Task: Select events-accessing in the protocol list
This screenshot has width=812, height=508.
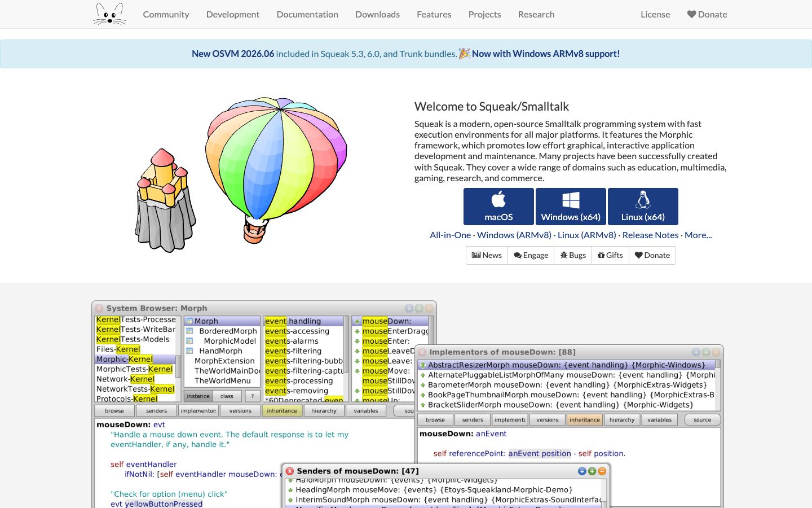Action: coord(303,331)
